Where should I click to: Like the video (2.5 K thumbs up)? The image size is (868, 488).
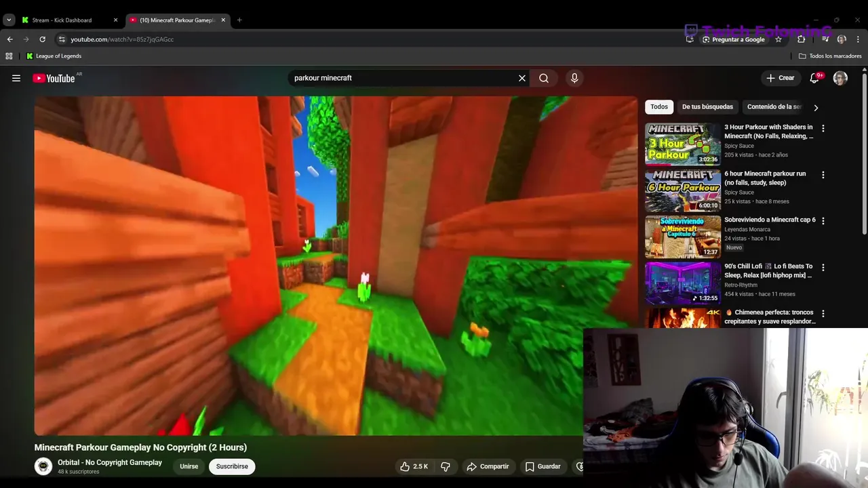414,466
